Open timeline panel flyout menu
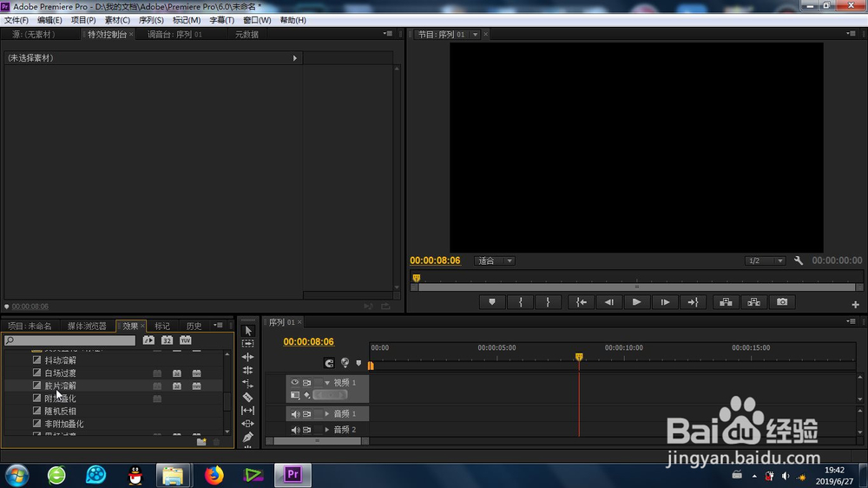This screenshot has width=868, height=488. point(851,321)
